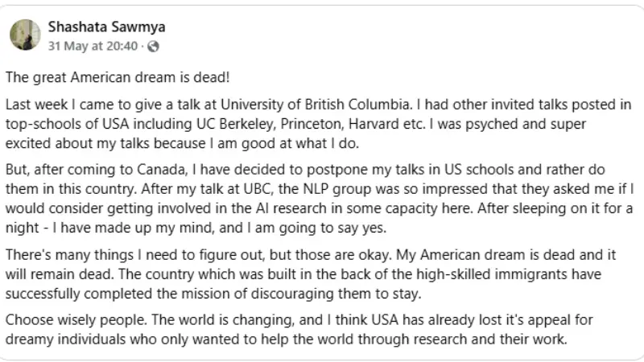
Task: Open Shashata Sawmya's profile picture
Action: coord(25,35)
